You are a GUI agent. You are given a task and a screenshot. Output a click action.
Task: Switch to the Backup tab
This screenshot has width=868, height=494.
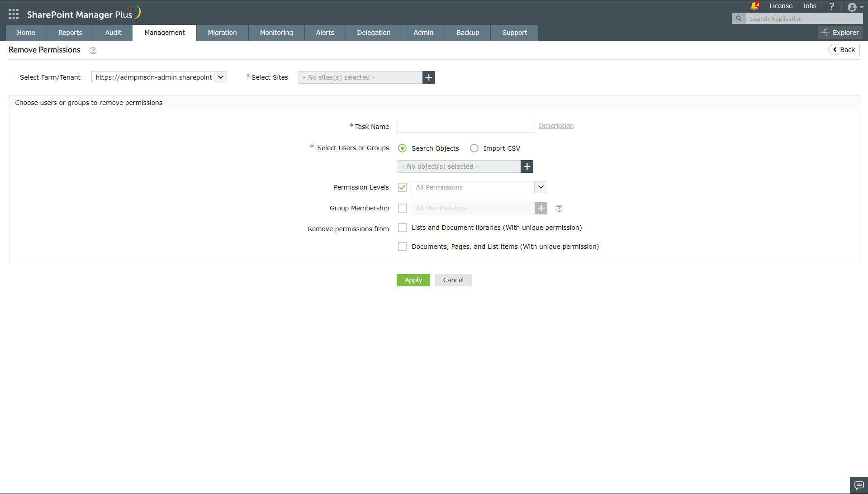468,33
